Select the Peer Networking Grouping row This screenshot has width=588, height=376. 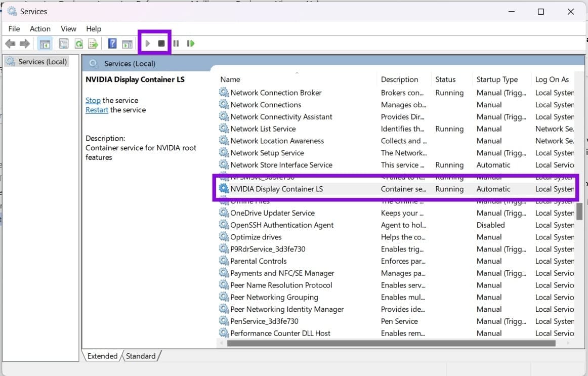pyautogui.click(x=396, y=297)
